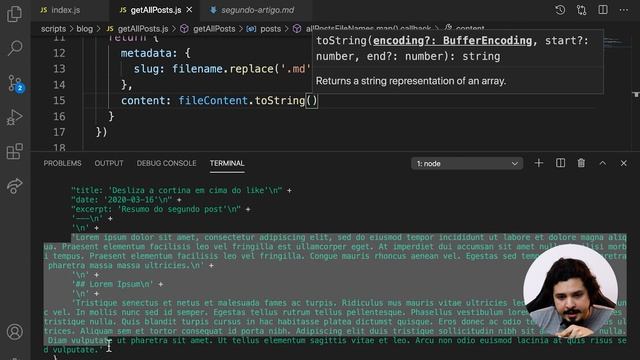Open changes compare icon in the editor toolbar
Viewport: 640px width, 360px height.
[x=581, y=10]
